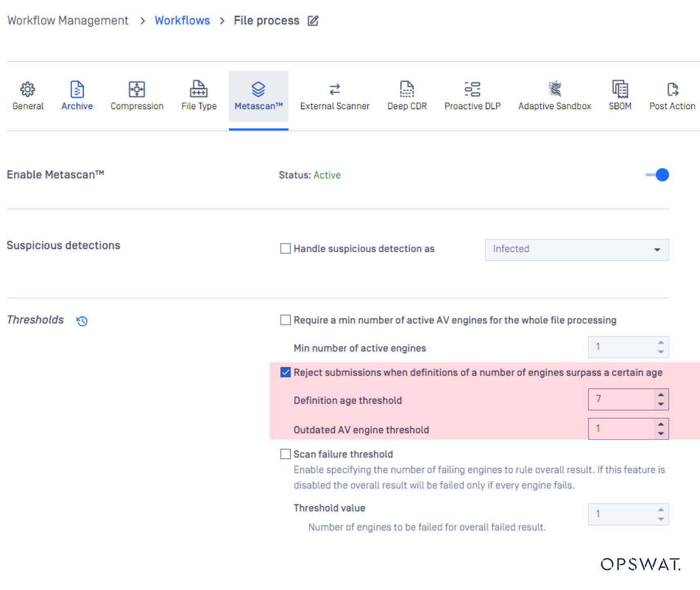Open the SBOM tab
The width and height of the screenshot is (700, 590).
pyautogui.click(x=619, y=89)
